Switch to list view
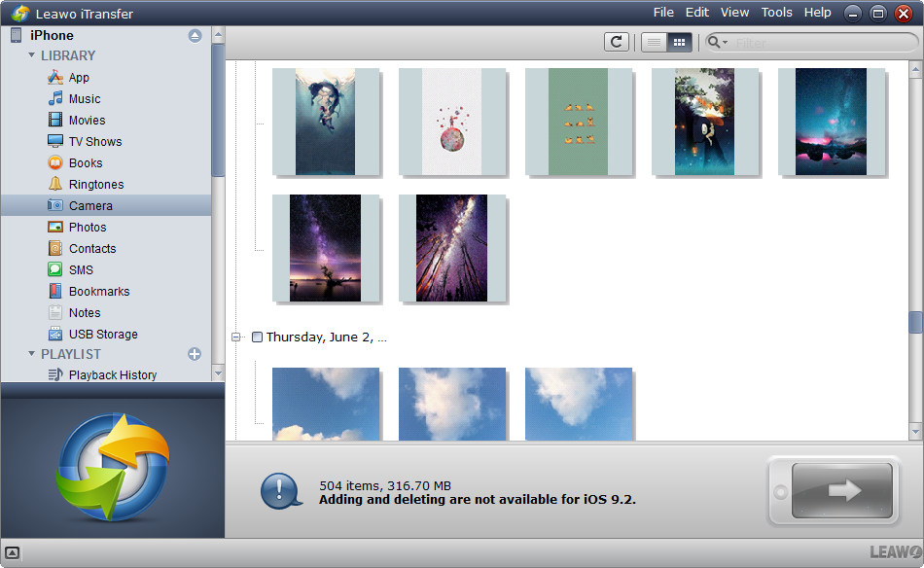Image resolution: width=924 pixels, height=568 pixels. [655, 42]
